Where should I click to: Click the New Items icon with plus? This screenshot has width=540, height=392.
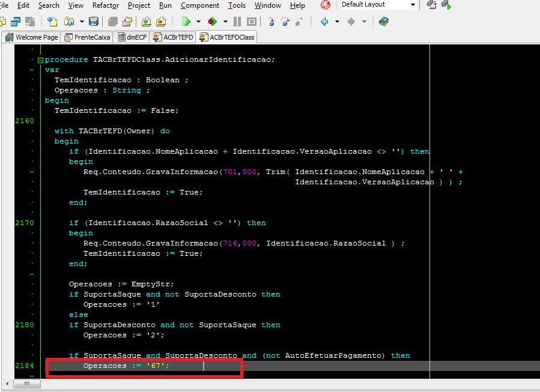(52, 22)
